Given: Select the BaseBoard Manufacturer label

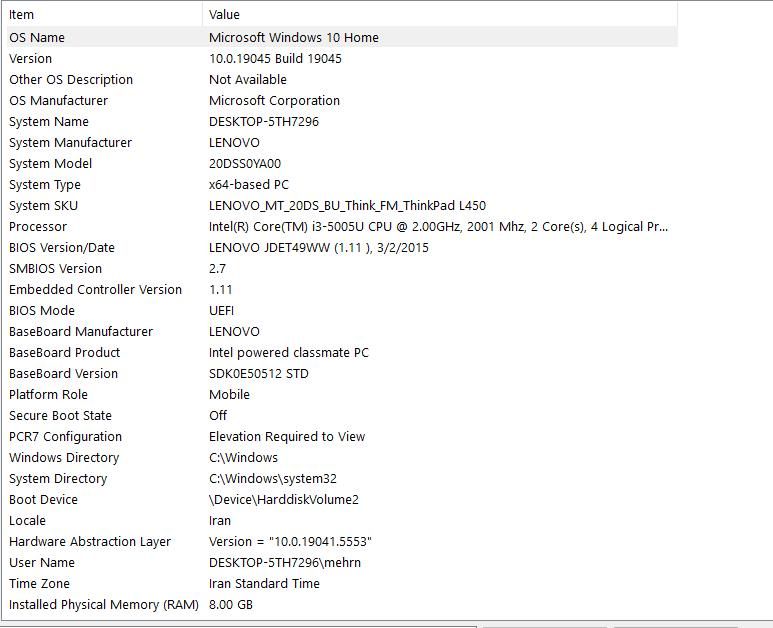Looking at the screenshot, I should point(81,332).
